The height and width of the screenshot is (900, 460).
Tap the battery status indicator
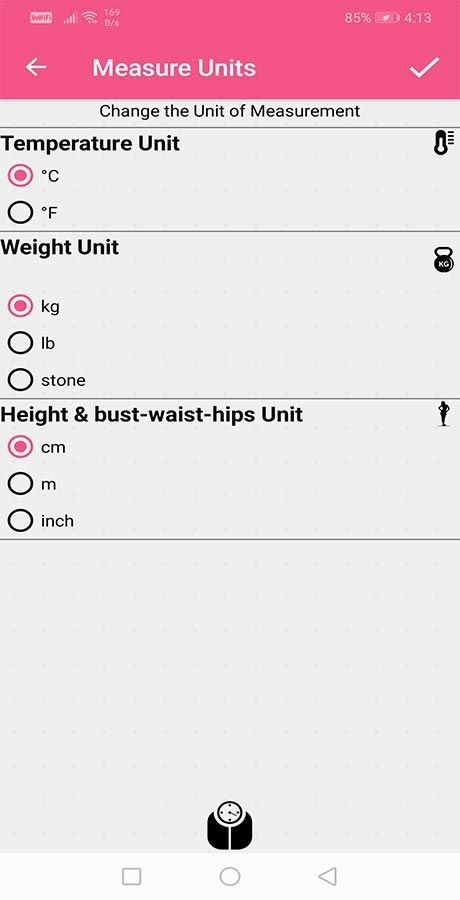click(388, 18)
